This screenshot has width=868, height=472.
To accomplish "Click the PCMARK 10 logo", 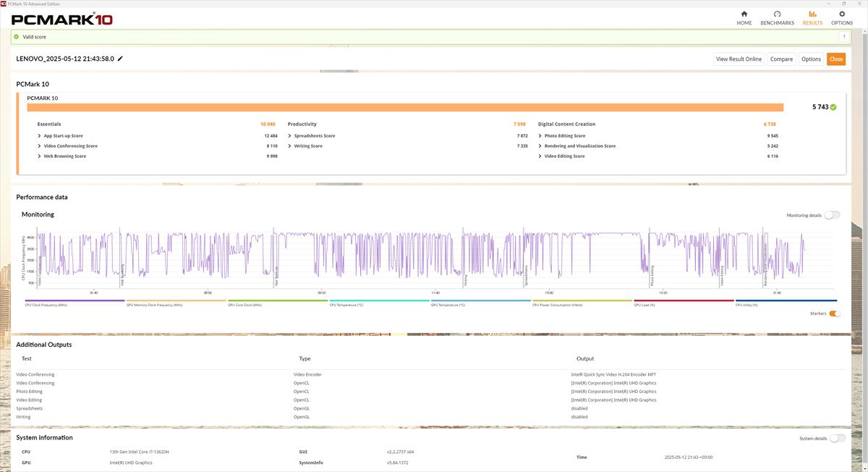I will tap(61, 19).
